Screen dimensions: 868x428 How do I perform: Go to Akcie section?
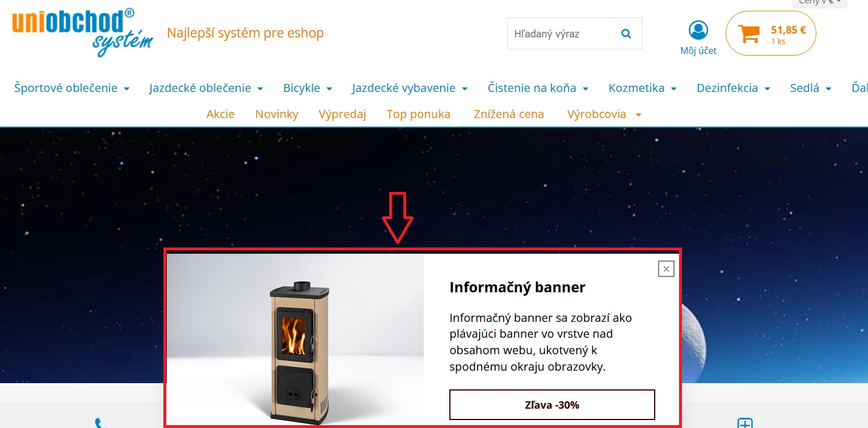(x=220, y=114)
